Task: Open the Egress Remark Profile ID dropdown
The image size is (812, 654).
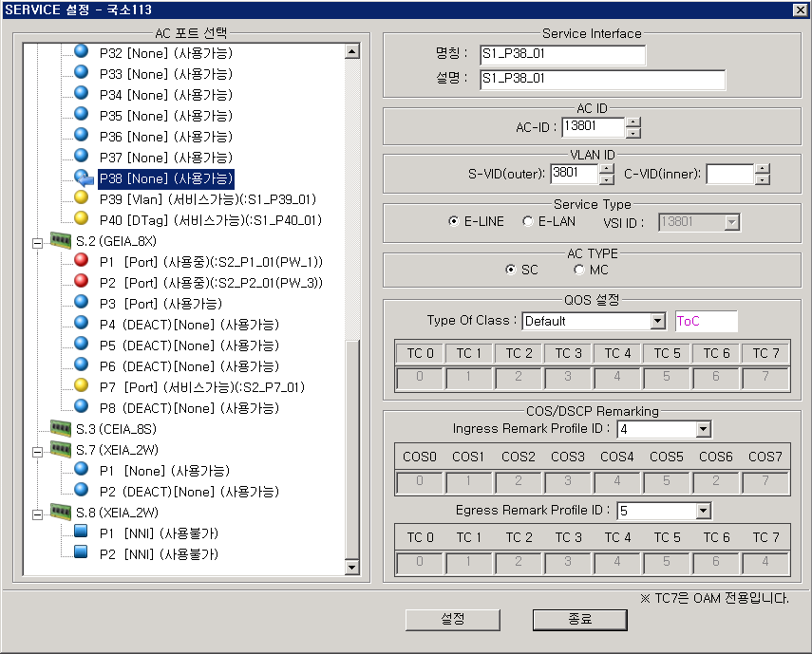Action: 703,512
